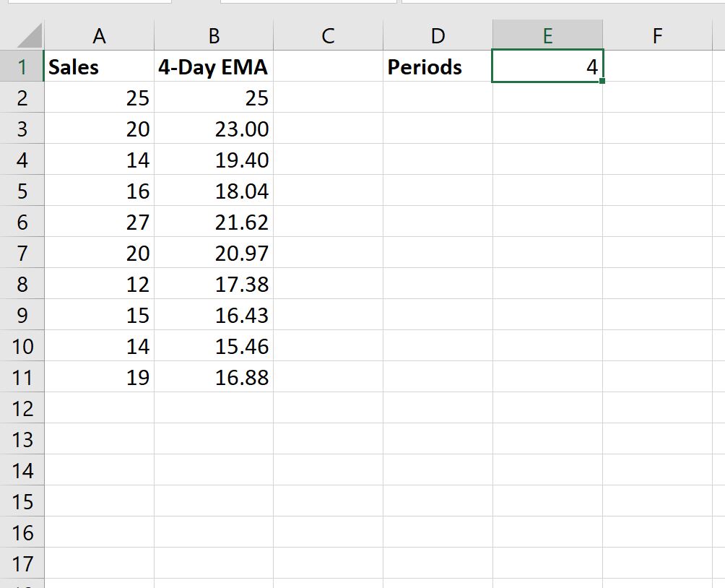Click an empty cell in row 14

pos(329,470)
